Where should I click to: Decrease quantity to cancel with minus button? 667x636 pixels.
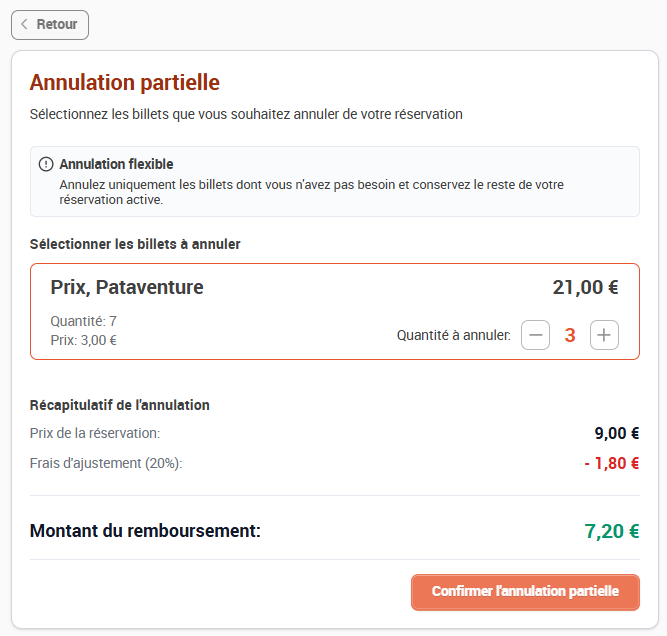(x=535, y=335)
